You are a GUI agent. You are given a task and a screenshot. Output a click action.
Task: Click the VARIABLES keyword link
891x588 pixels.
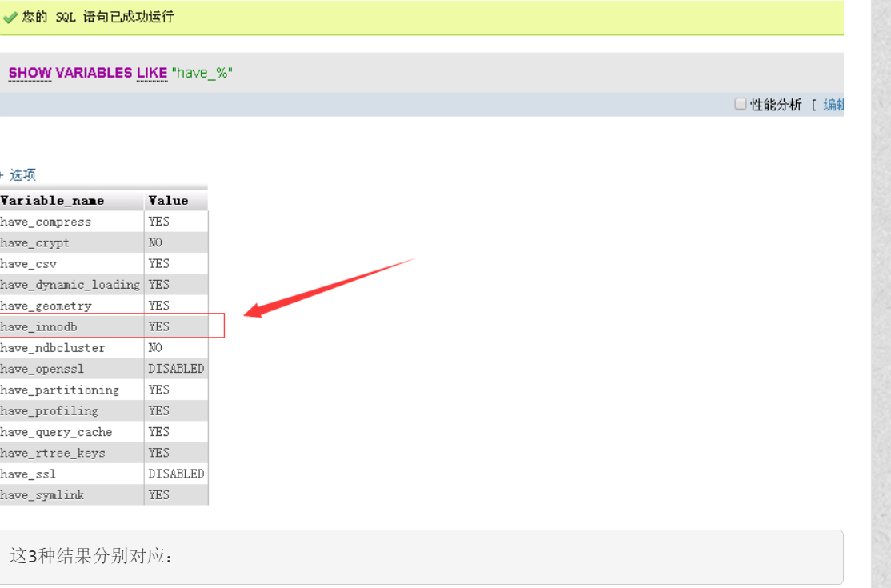coord(94,73)
